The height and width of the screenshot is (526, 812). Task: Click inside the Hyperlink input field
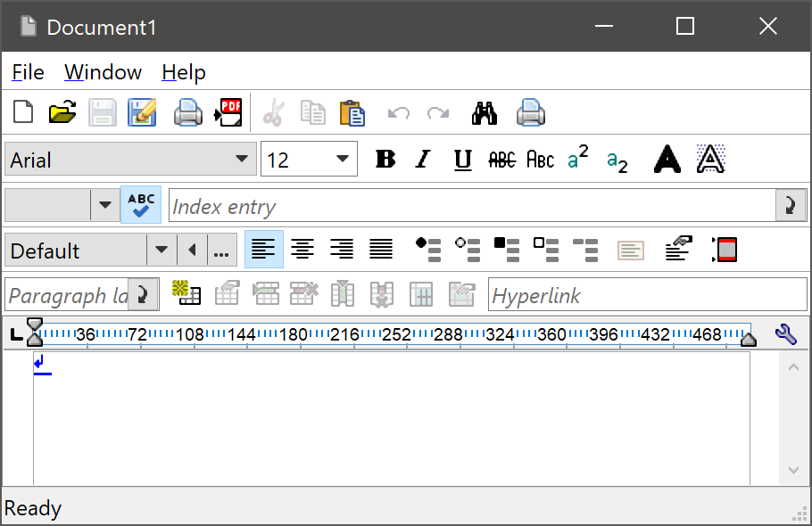[647, 295]
